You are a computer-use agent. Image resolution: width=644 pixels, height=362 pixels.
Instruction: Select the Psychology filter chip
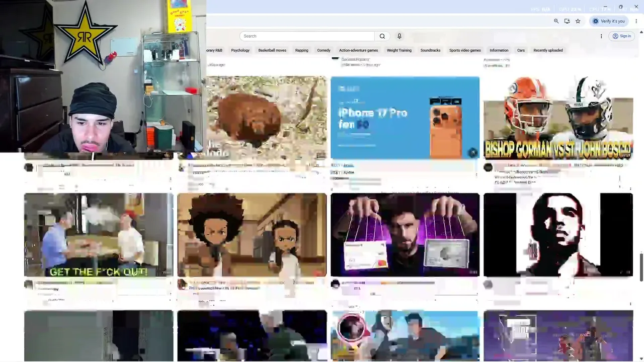[240, 50]
